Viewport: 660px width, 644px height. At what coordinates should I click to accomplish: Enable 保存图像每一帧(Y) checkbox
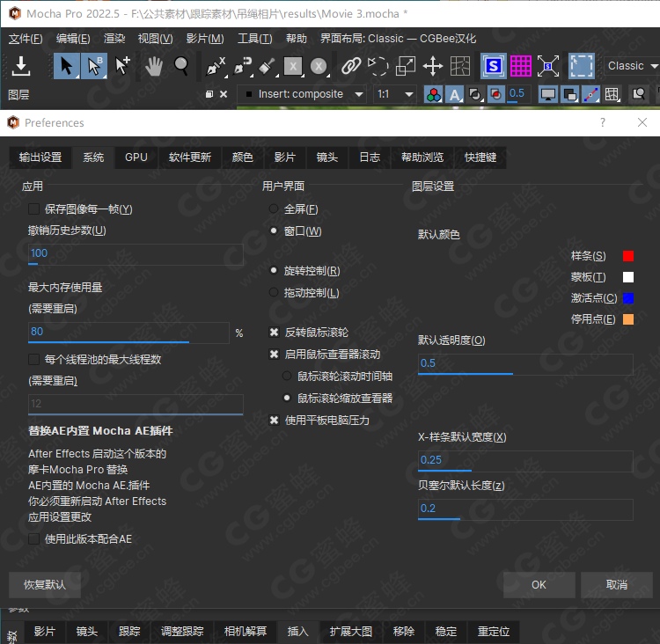[x=33, y=209]
